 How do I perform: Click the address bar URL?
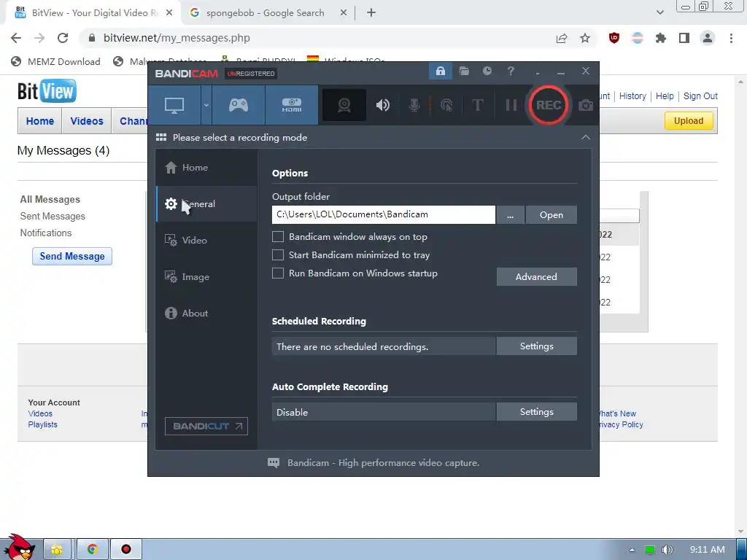click(x=177, y=38)
